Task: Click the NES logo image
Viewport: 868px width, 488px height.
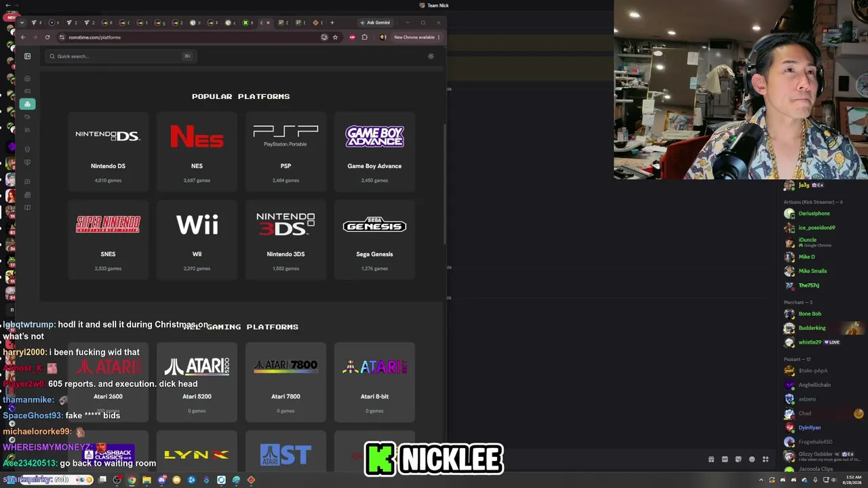Action: coord(197,136)
